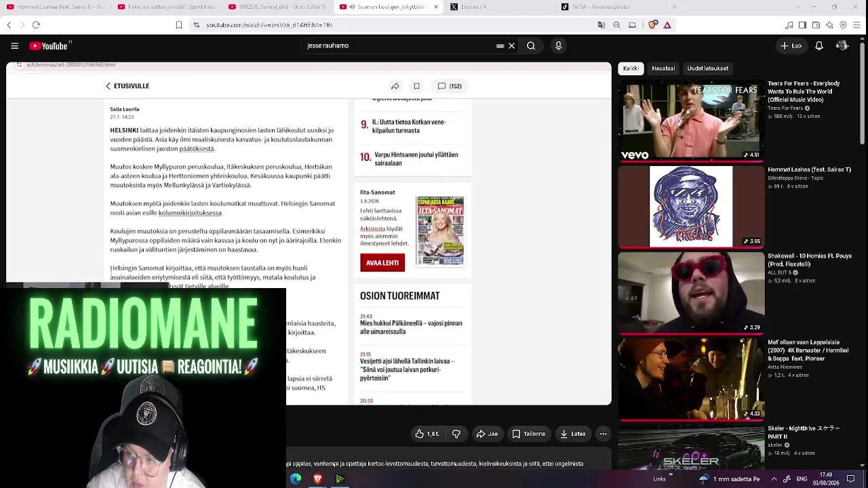
Task: Select the Uudet lataukset filter chip
Action: pos(708,68)
